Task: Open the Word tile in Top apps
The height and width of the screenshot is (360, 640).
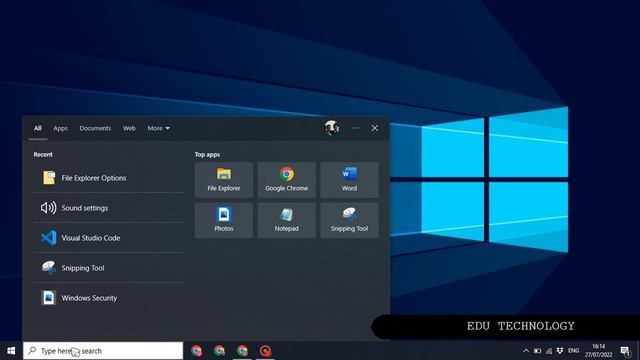Action: pos(349,180)
